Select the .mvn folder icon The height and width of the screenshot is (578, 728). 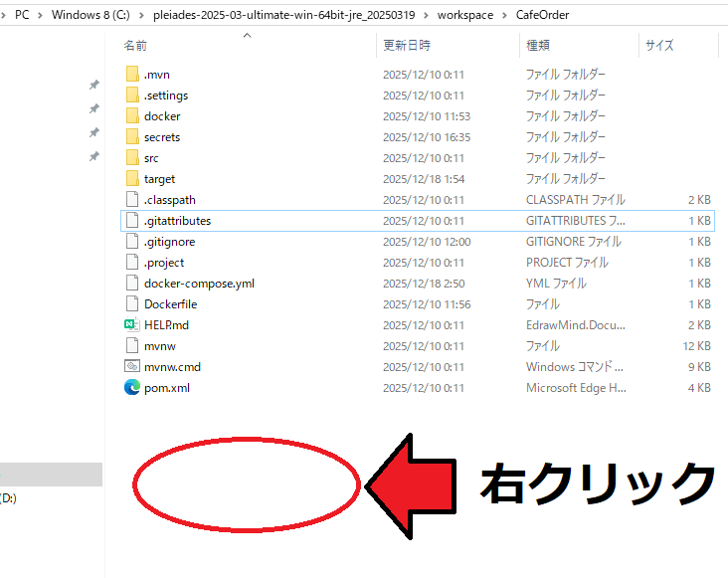(x=134, y=75)
